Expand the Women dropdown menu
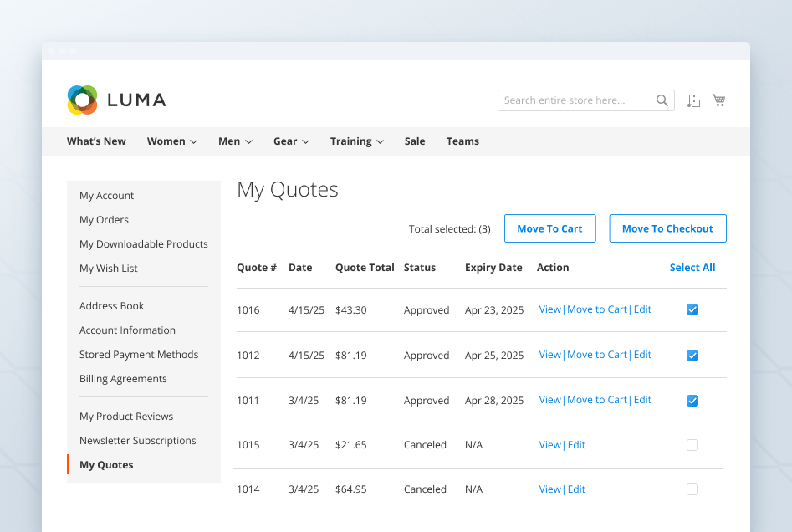The image size is (792, 532). click(x=171, y=141)
